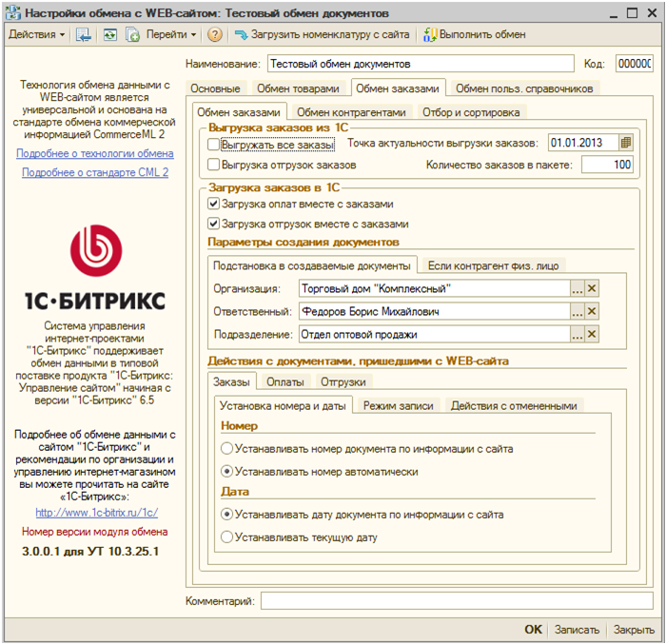Click the Организация text field

point(434,288)
